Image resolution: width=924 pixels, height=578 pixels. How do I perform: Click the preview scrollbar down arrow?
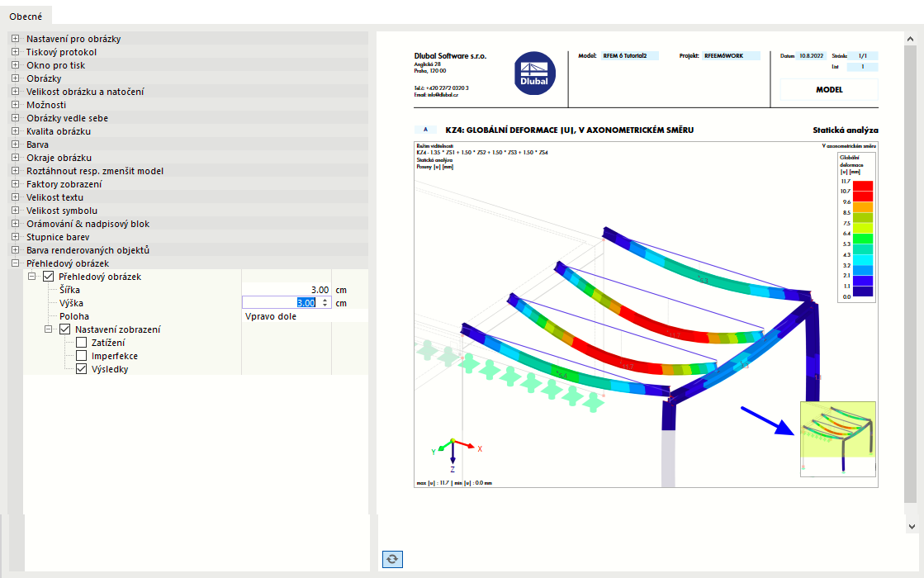point(911,526)
